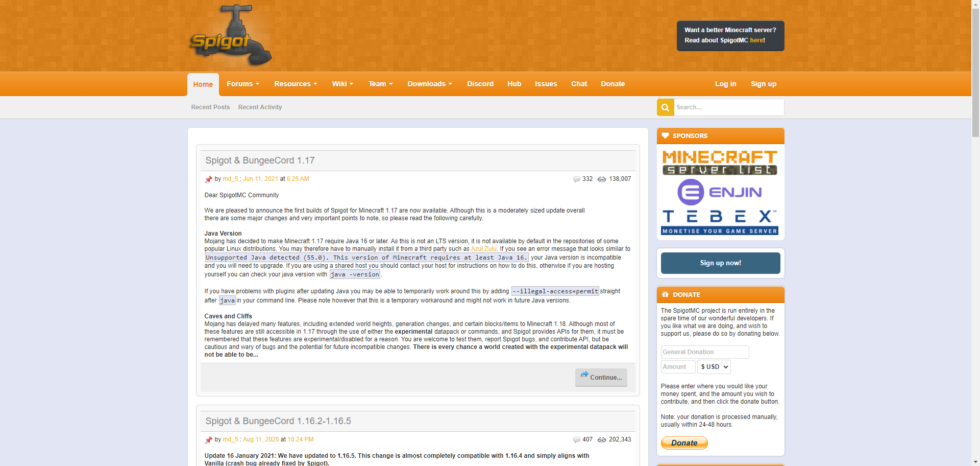Click the orange search magnifier icon

[x=665, y=107]
